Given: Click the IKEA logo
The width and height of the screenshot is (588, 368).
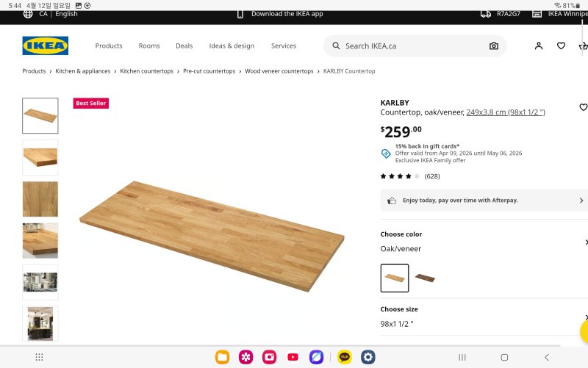Looking at the screenshot, I should tap(46, 46).
